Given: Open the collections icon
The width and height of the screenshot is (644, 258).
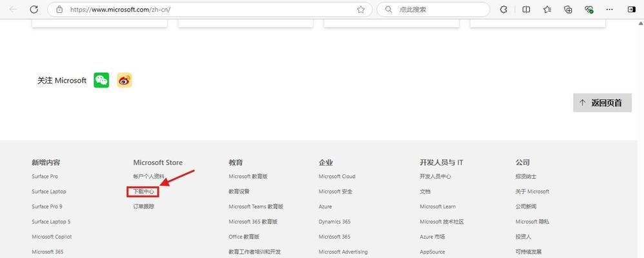Looking at the screenshot, I should pos(568,10).
